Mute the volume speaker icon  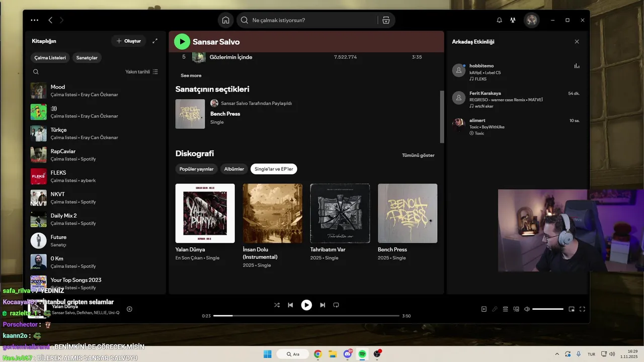tap(527, 309)
